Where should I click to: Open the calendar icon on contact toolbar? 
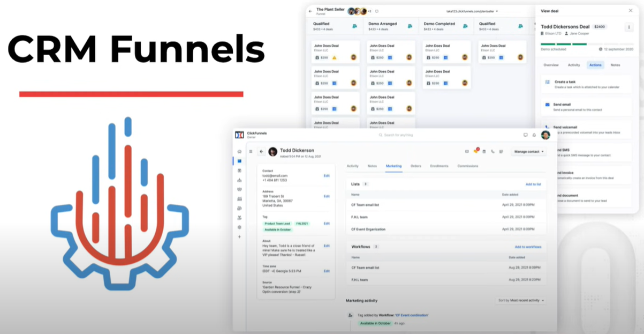tap(484, 152)
